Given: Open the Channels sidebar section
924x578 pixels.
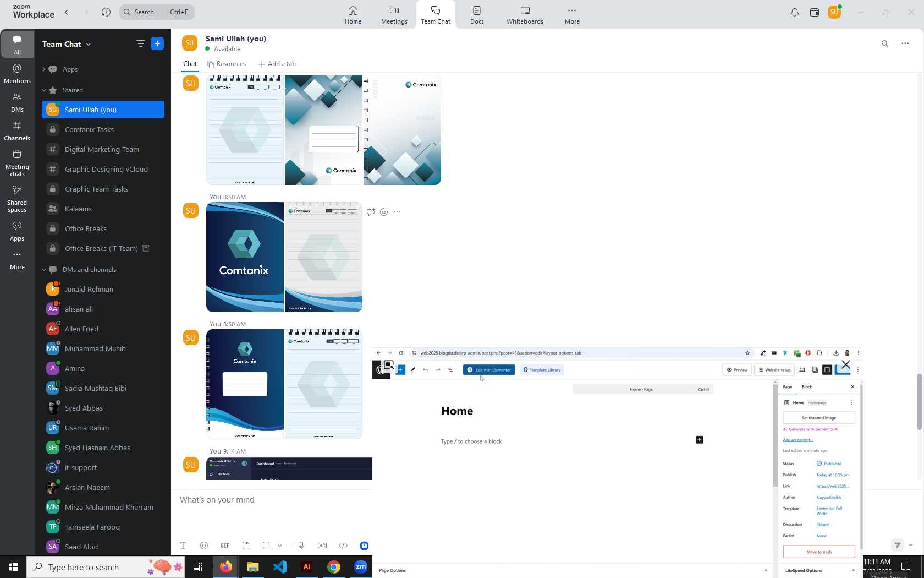Looking at the screenshot, I should (17, 131).
